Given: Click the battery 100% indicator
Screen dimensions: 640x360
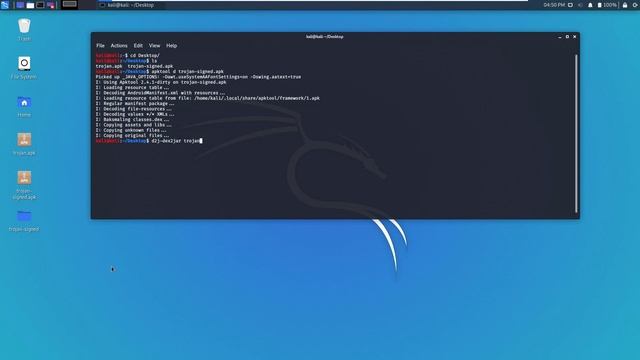Looking at the screenshot, I should 607,5.
